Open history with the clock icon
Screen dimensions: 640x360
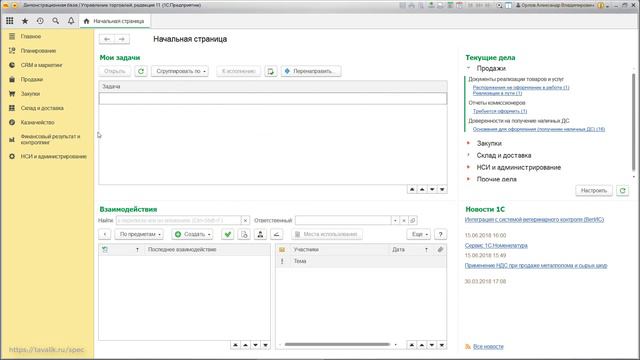(40, 21)
